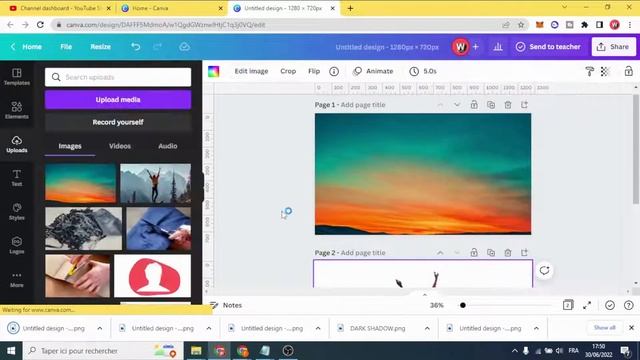This screenshot has width=640, height=360.
Task: Expand DARK SHADOW.png download options
Action: pyautogui.click(x=427, y=328)
